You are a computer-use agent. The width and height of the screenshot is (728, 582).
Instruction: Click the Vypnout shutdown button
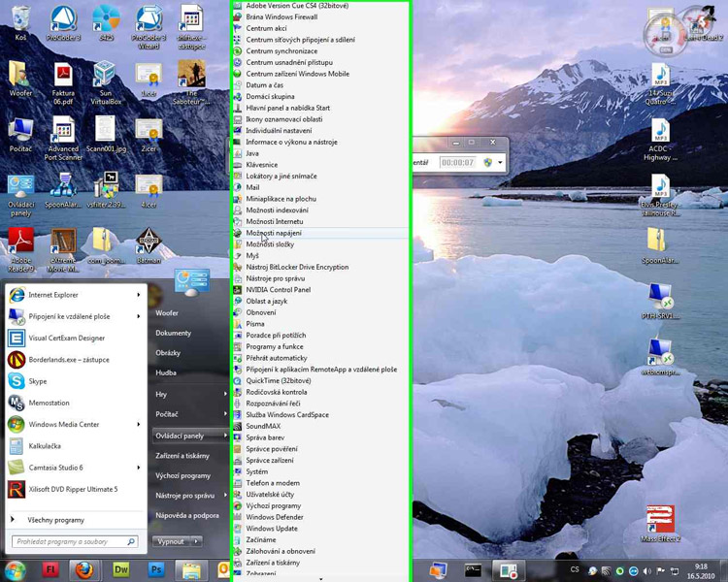pos(171,542)
